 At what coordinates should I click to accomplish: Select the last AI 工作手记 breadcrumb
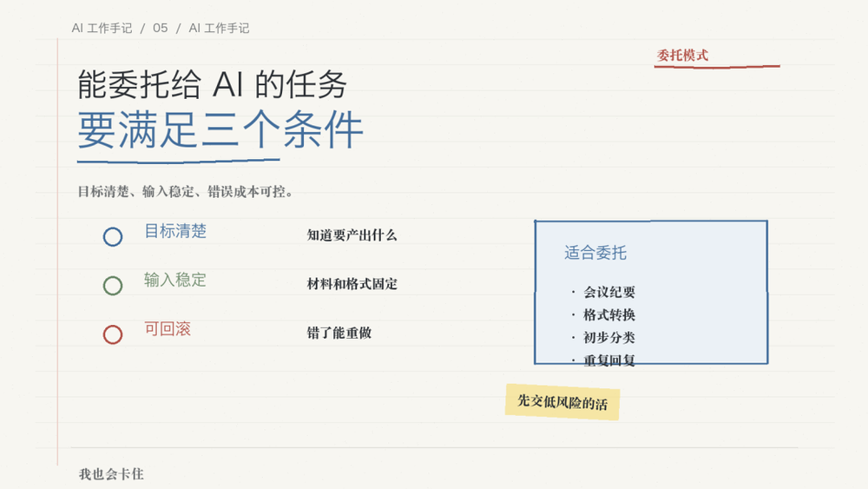pyautogui.click(x=220, y=29)
